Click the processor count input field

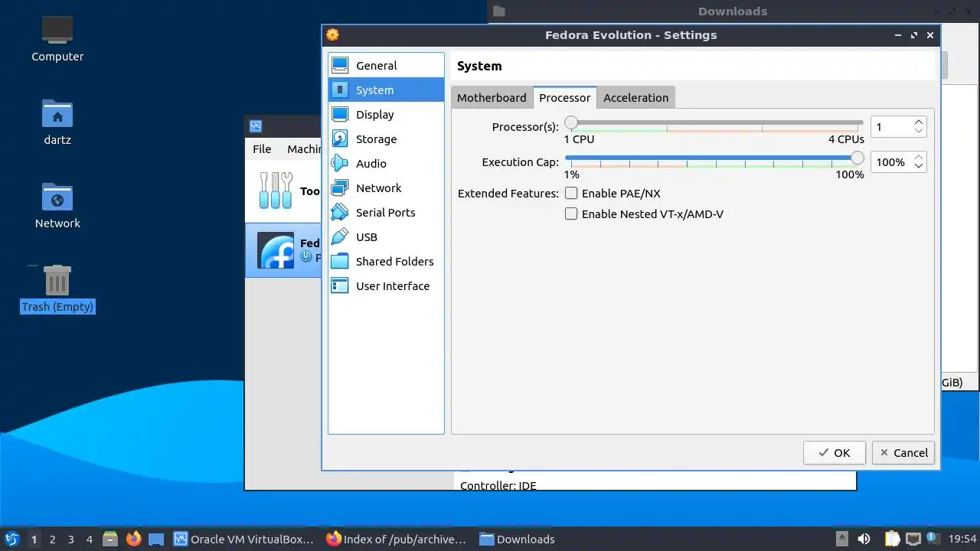pos(891,126)
